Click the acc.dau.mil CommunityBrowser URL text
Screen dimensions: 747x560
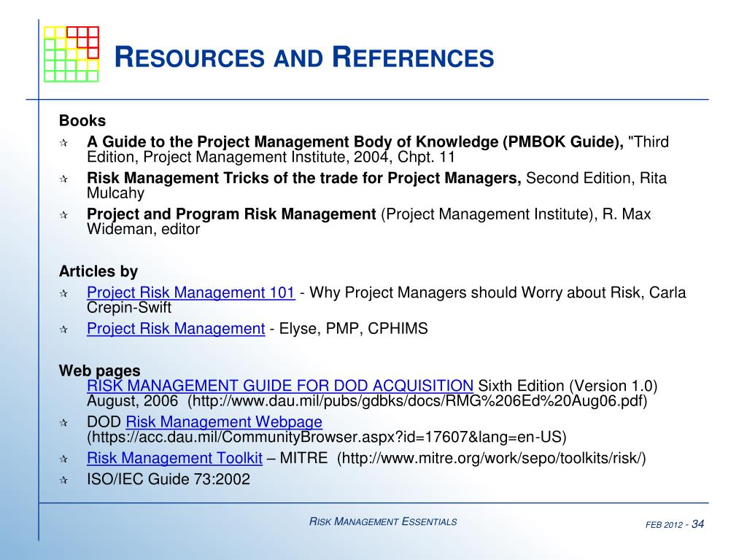(x=326, y=437)
